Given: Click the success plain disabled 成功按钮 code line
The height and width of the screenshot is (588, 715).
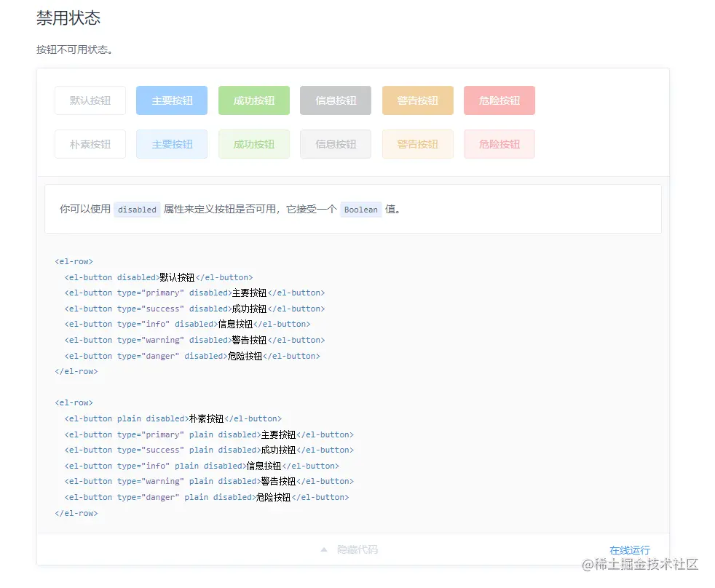Looking at the screenshot, I should point(209,450).
